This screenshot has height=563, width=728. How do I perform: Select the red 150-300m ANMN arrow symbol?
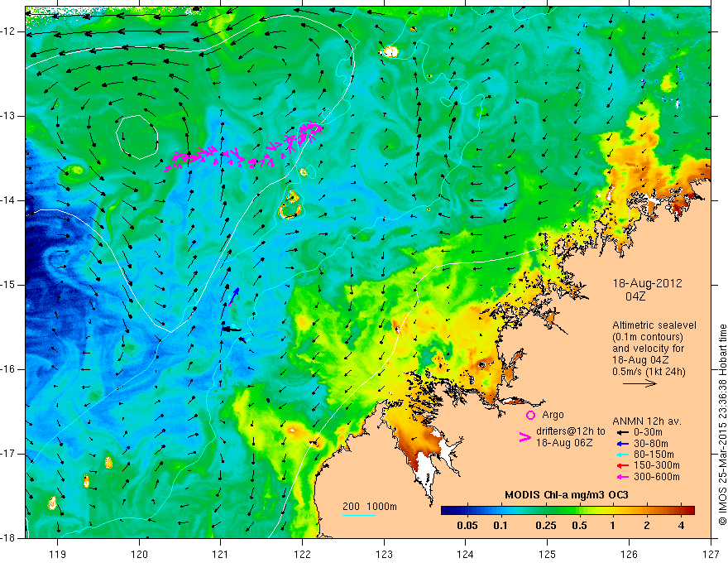622,465
